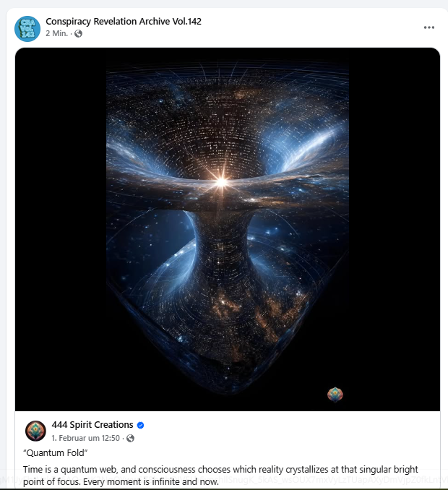
Task: Click the public globe icon beside "2 Min."
Action: 79,33
